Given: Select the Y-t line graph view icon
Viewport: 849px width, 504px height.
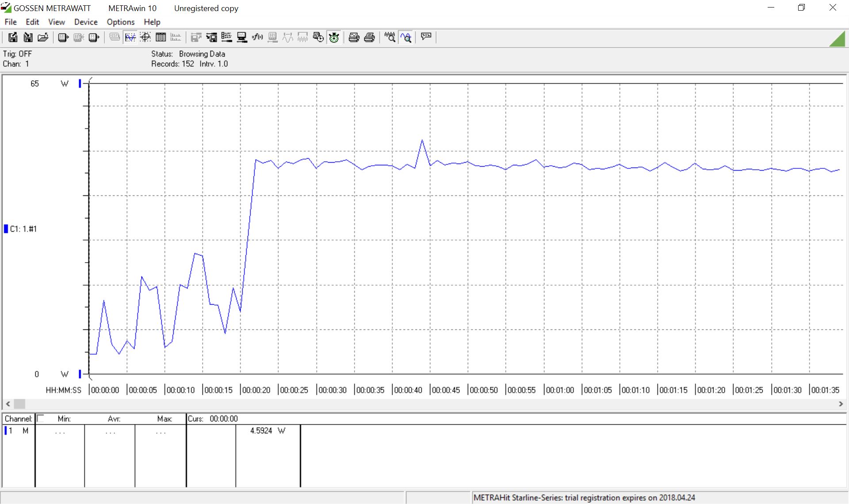Looking at the screenshot, I should click(x=130, y=38).
